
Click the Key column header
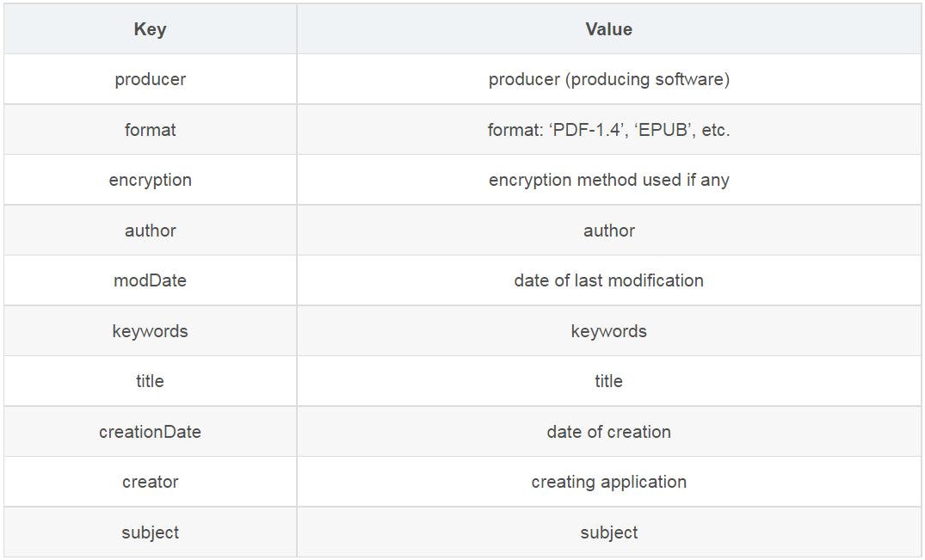tap(150, 28)
